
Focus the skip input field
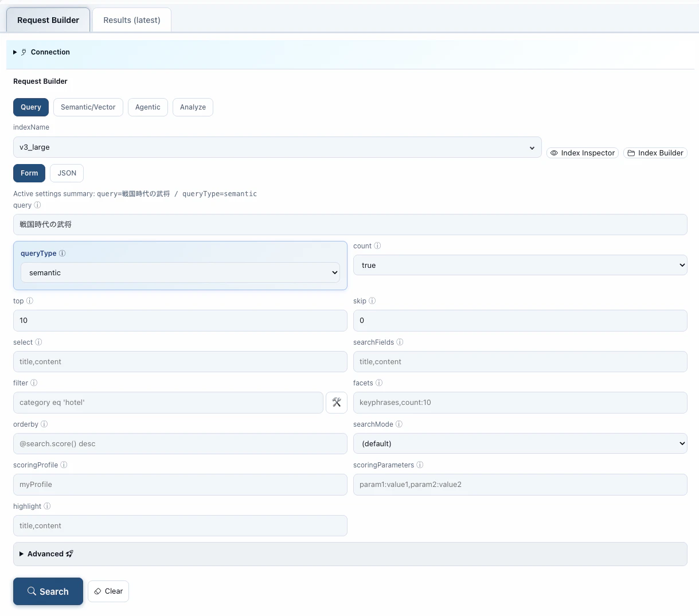pyautogui.click(x=520, y=321)
